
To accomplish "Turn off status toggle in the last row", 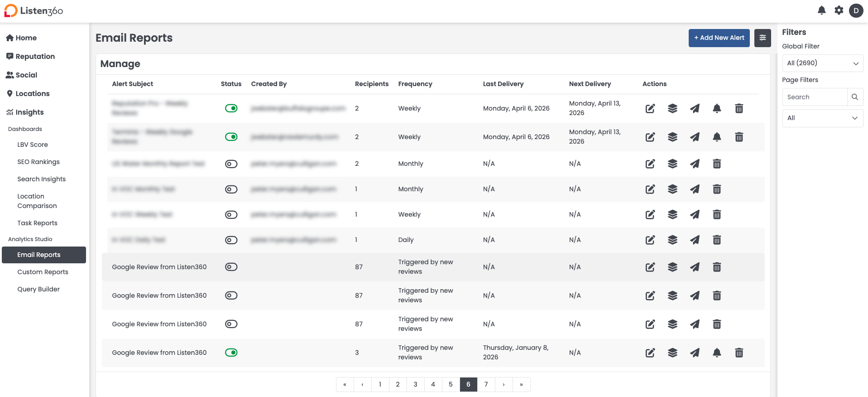I will tap(231, 353).
